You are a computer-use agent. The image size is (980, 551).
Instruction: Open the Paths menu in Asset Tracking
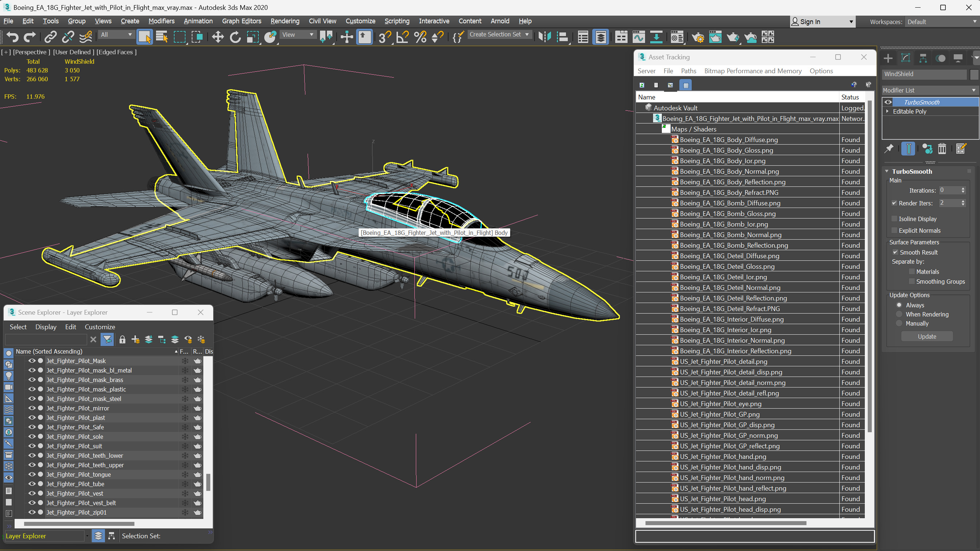tap(688, 71)
